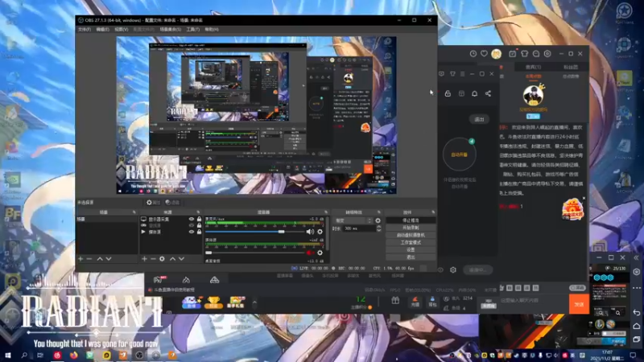Open the task calendar icon in Douyu title bar

click(x=513, y=54)
